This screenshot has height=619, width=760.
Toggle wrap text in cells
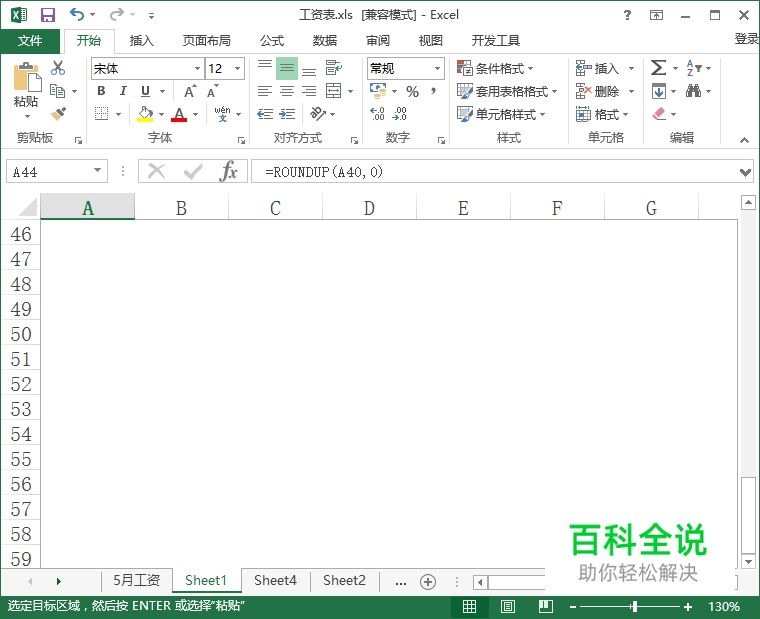pyautogui.click(x=333, y=67)
